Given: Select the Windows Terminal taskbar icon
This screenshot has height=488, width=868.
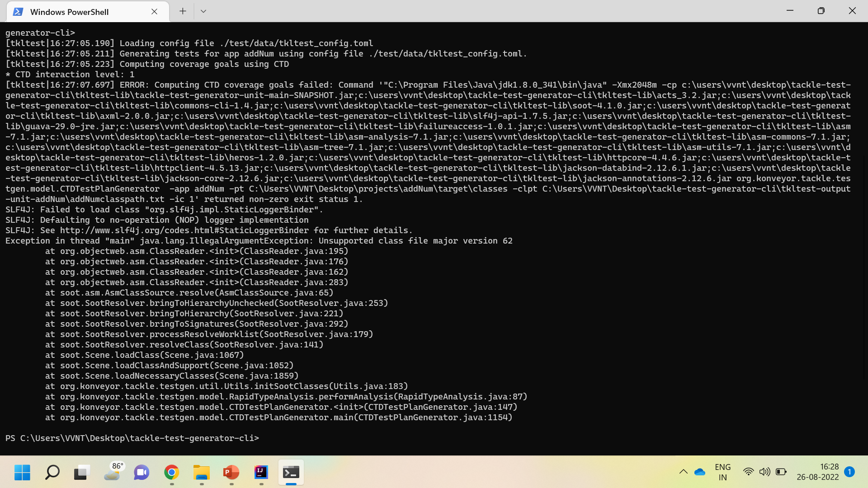Looking at the screenshot, I should [291, 472].
